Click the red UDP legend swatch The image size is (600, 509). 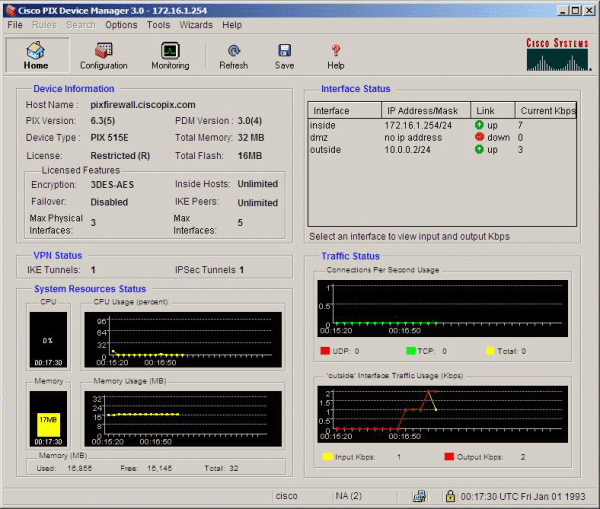pyautogui.click(x=324, y=351)
